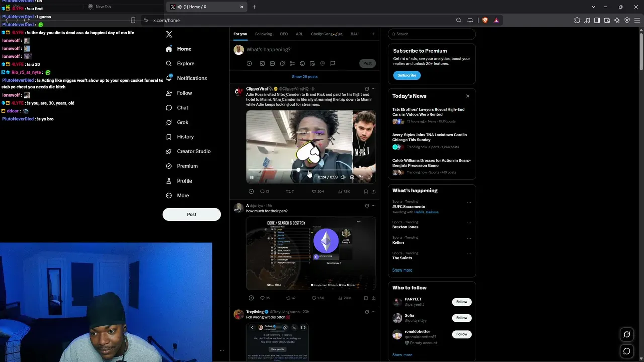Bookmark the ClipperViral post
The height and width of the screenshot is (362, 644).
[x=366, y=192]
